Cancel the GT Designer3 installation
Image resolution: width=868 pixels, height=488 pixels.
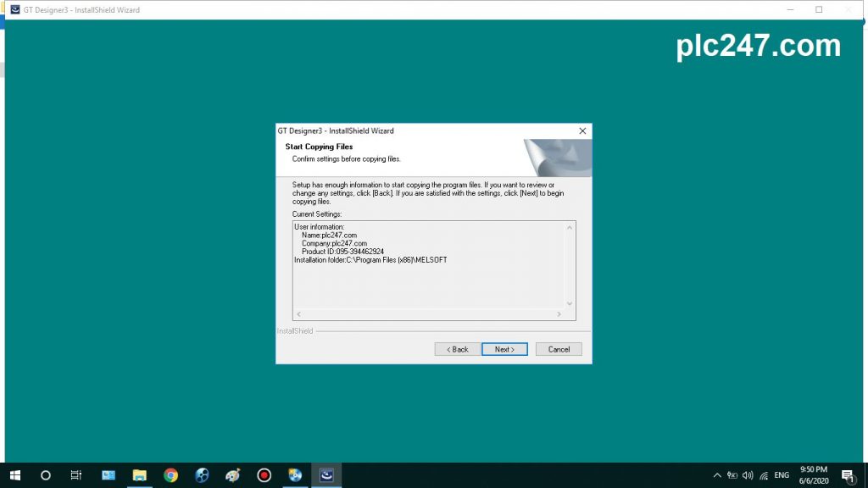[559, 349]
